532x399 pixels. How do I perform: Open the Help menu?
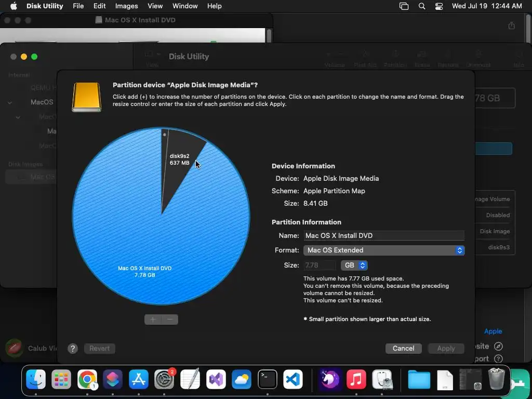click(x=215, y=6)
